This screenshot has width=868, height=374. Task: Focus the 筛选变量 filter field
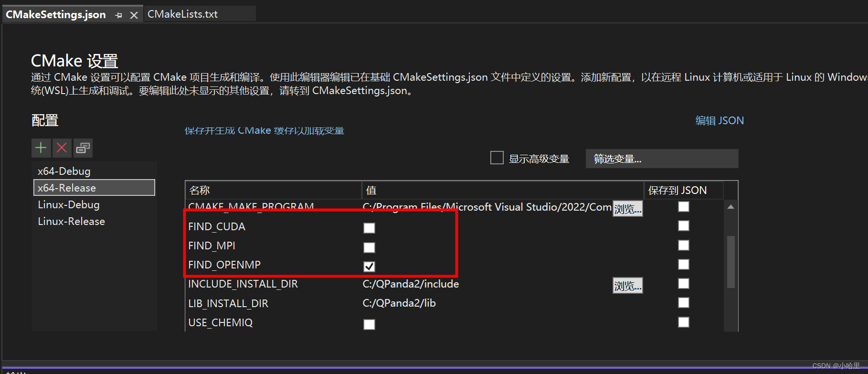pyautogui.click(x=662, y=159)
